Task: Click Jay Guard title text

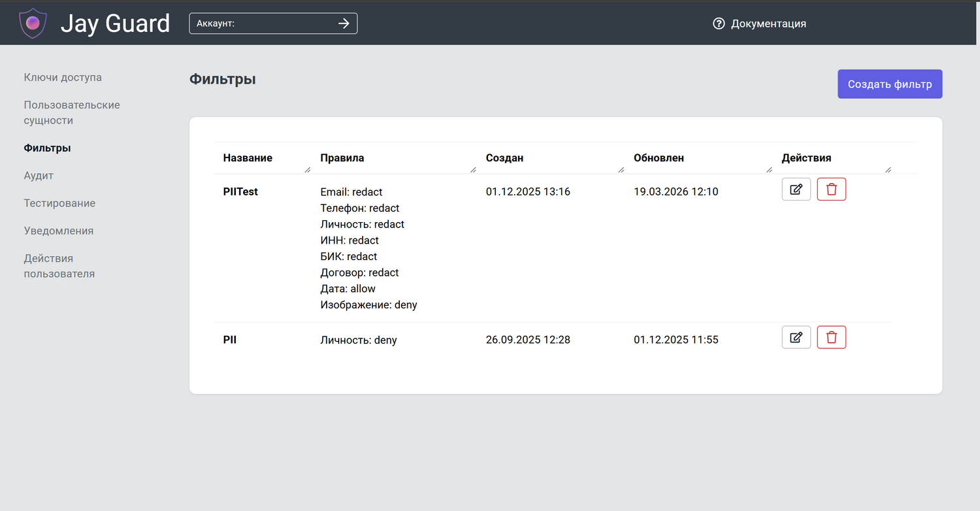Action: click(x=116, y=24)
